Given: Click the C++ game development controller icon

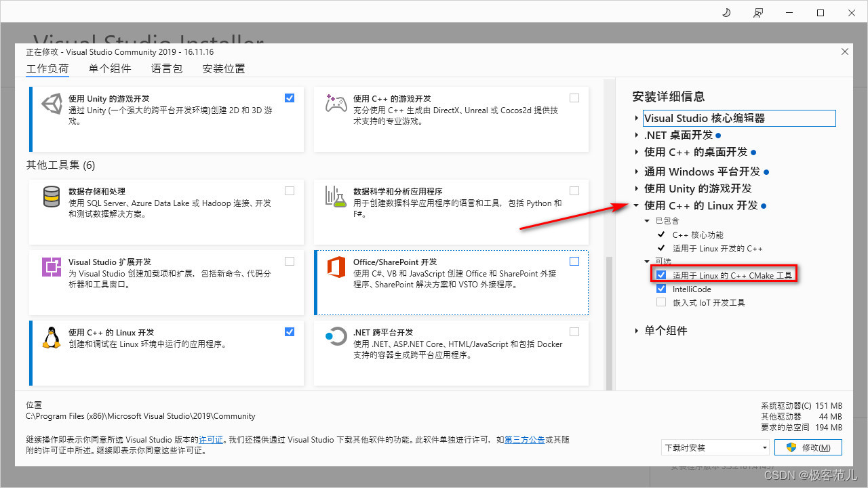Looking at the screenshot, I should pos(336,104).
